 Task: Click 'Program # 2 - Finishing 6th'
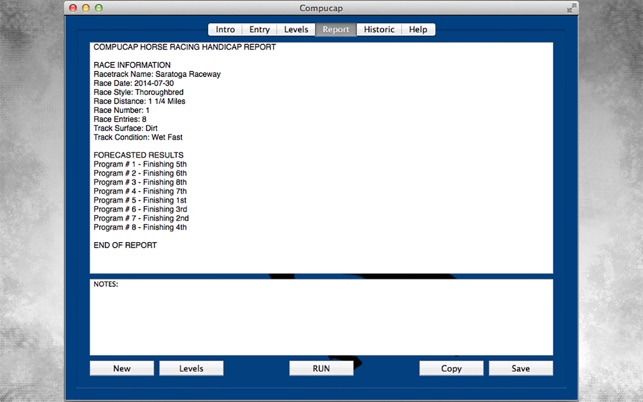(x=140, y=173)
